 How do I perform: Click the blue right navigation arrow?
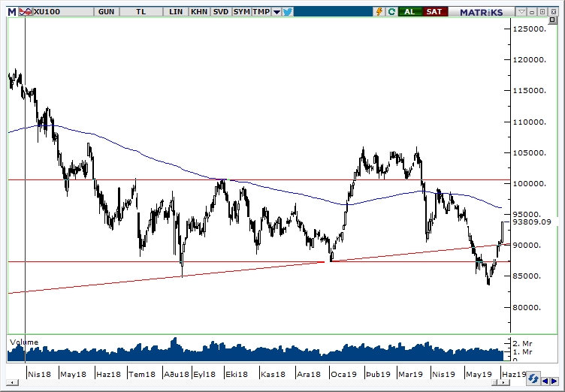click(554, 381)
